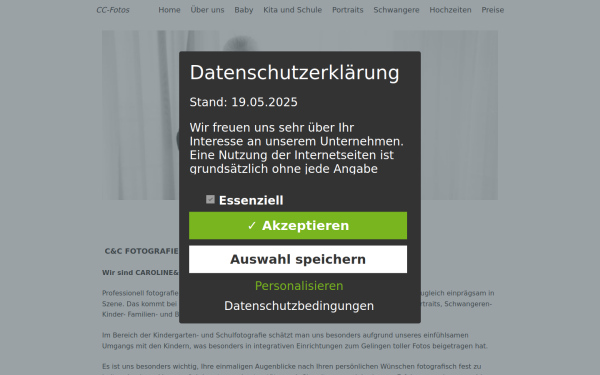The width and height of the screenshot is (600, 375).
Task: Click the privacy intro paragraph in dialog
Action: [297, 148]
